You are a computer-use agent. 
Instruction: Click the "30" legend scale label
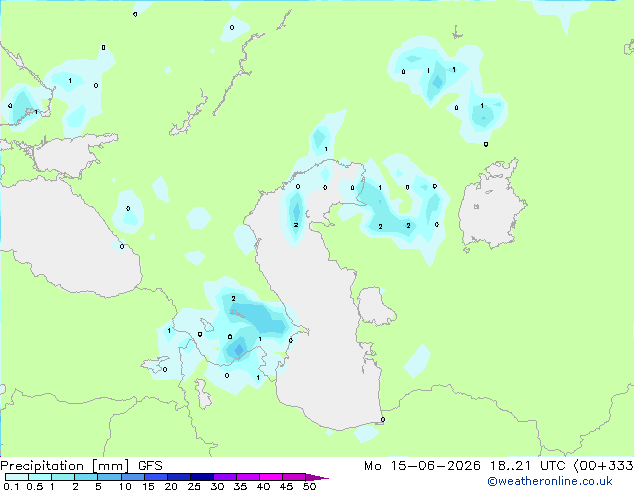(217, 486)
